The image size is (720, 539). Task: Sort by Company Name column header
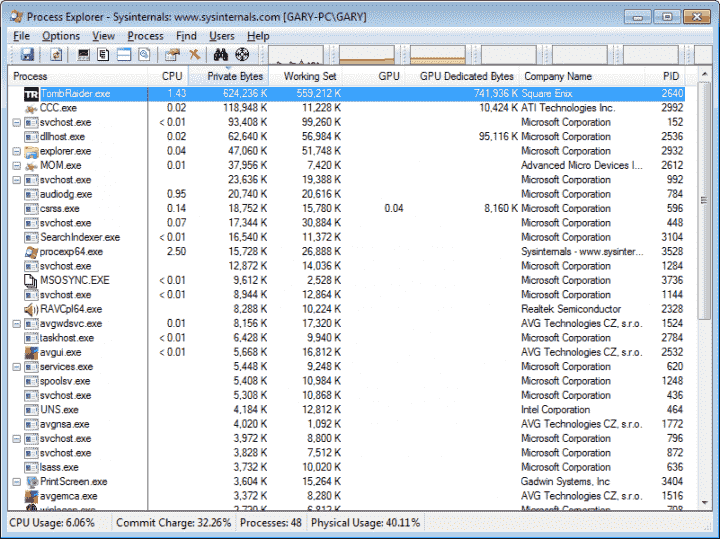(582, 76)
